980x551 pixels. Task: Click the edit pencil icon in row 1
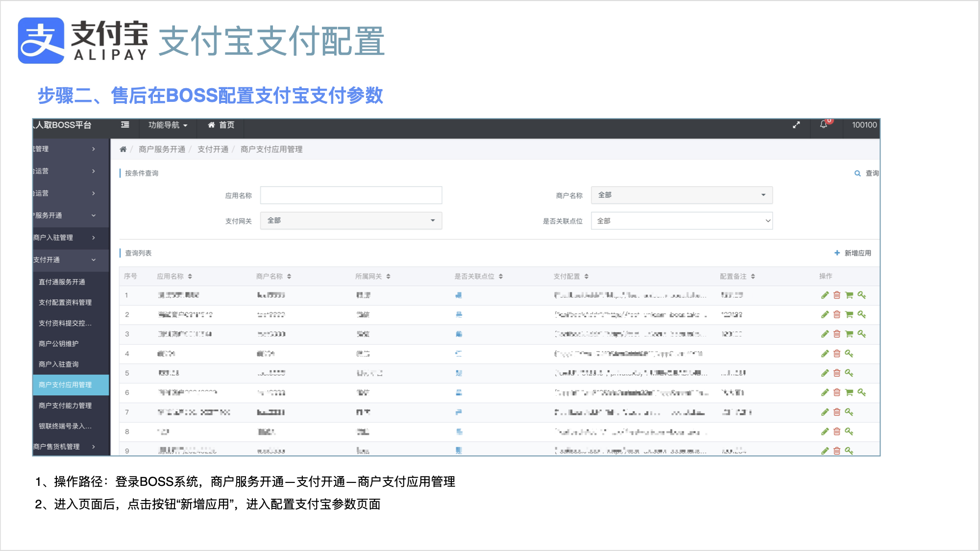(x=825, y=295)
